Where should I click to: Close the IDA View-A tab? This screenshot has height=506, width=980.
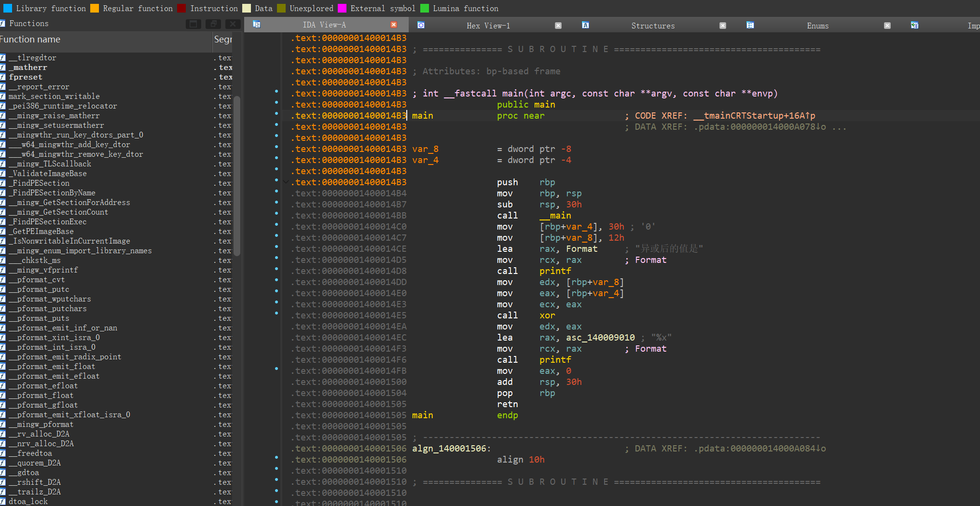click(394, 25)
